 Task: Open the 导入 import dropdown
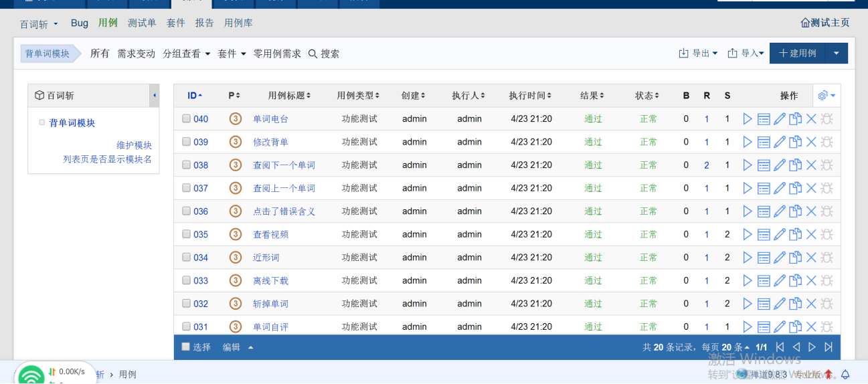pyautogui.click(x=746, y=54)
